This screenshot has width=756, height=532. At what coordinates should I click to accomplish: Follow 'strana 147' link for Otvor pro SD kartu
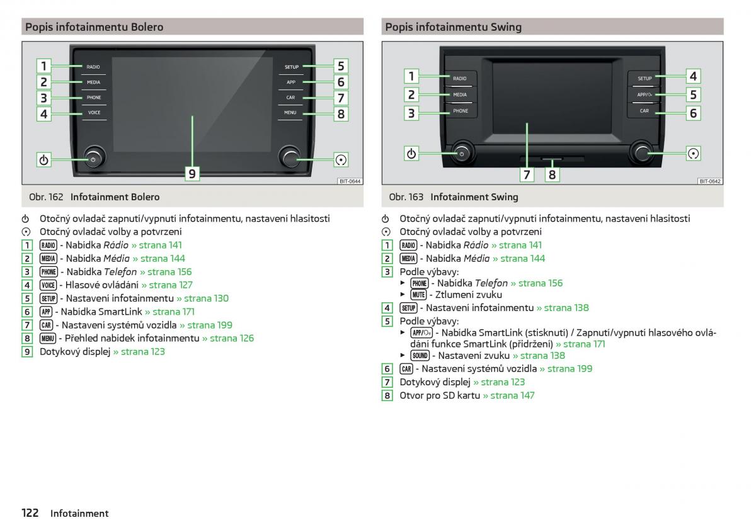click(x=508, y=395)
